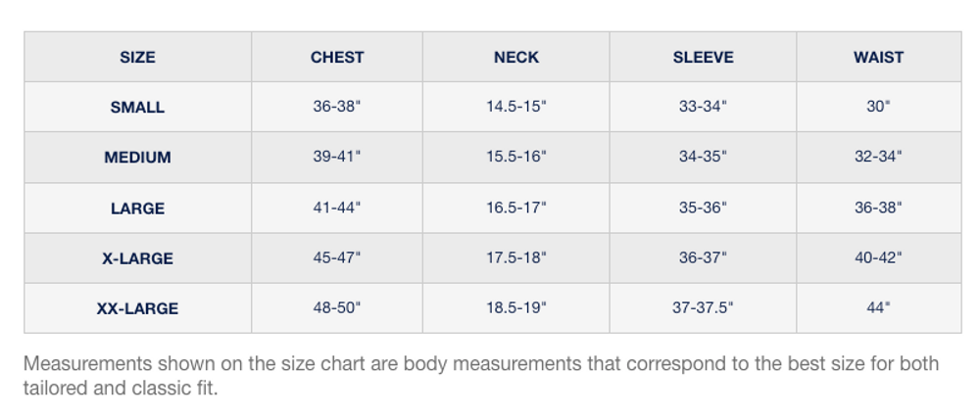
Task: Click the size chart measurements note text
Action: pyautogui.click(x=480, y=376)
